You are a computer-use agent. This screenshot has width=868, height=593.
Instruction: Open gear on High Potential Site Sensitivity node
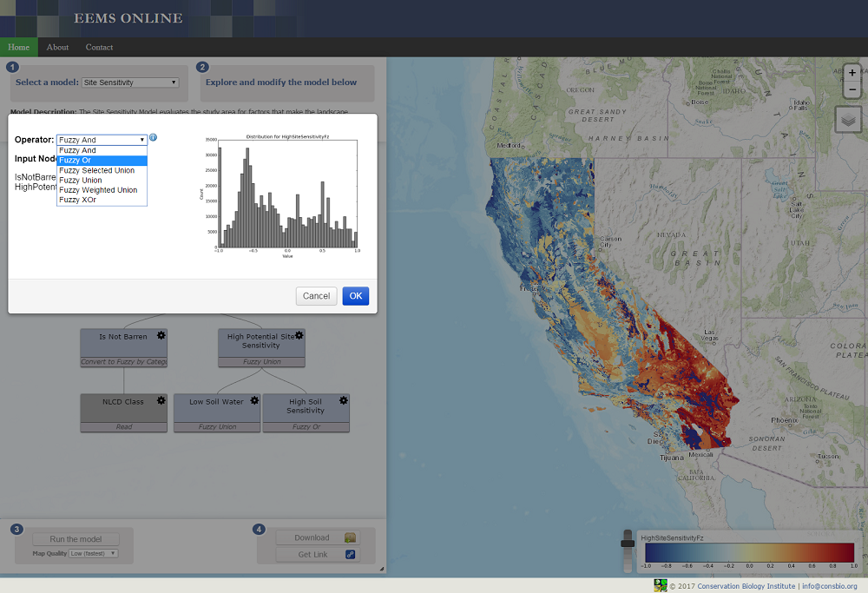tap(299, 335)
